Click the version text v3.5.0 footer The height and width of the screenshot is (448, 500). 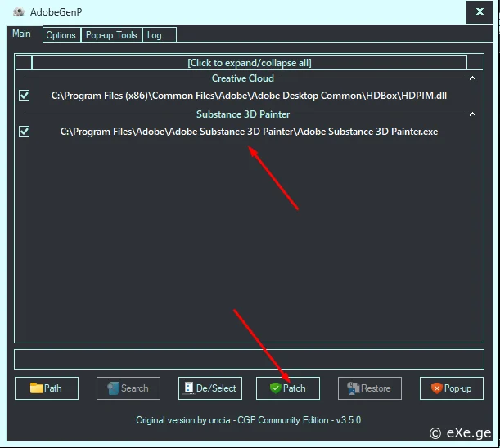[349, 420]
